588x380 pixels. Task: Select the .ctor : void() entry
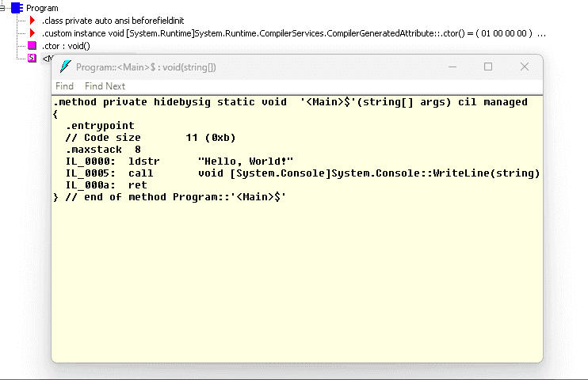(x=66, y=46)
